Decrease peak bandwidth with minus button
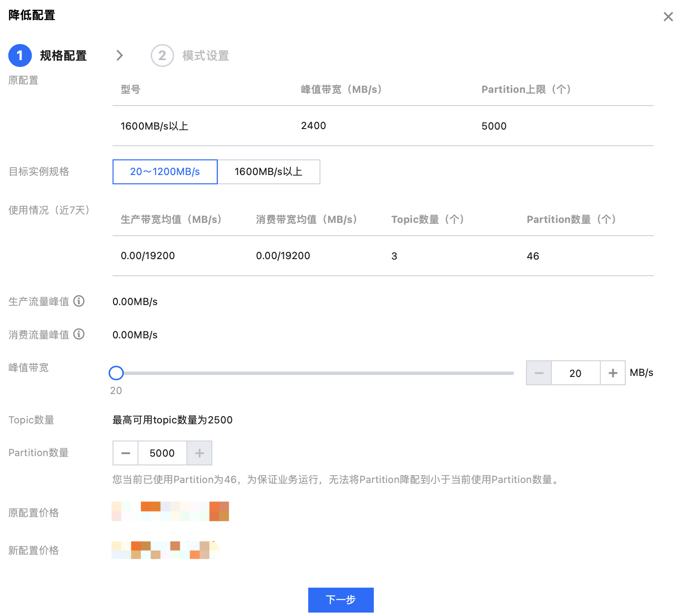Image resolution: width=683 pixels, height=616 pixels. [539, 373]
